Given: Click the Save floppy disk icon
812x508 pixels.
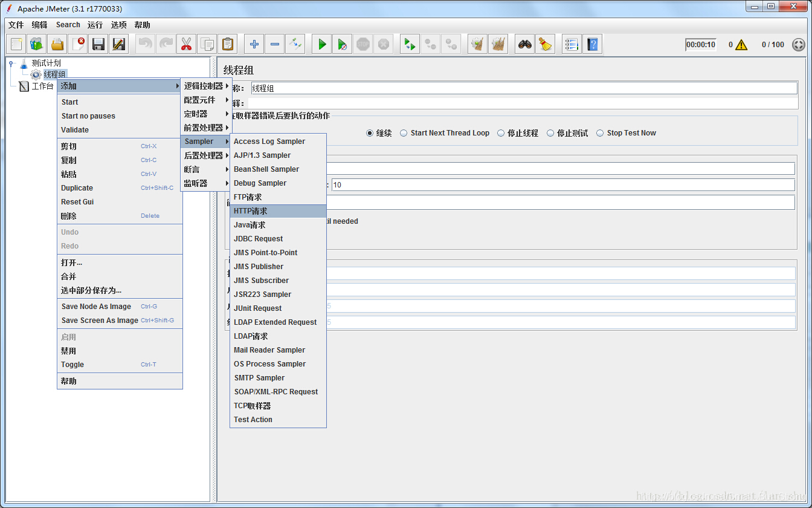Looking at the screenshot, I should click(x=98, y=44).
